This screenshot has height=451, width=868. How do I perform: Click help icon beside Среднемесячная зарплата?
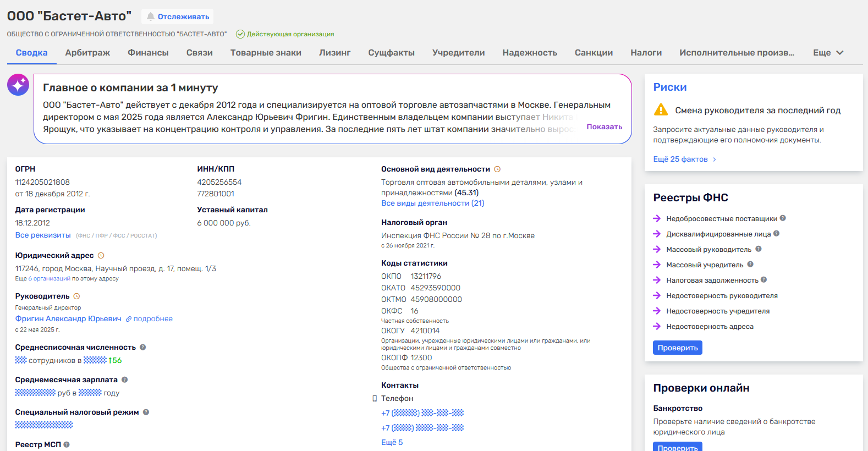[125, 380]
